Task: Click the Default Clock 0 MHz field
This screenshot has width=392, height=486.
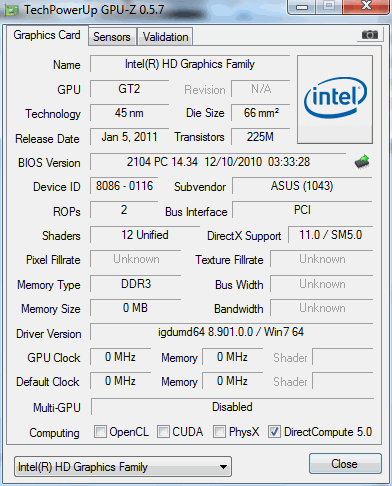Action: pos(120,381)
